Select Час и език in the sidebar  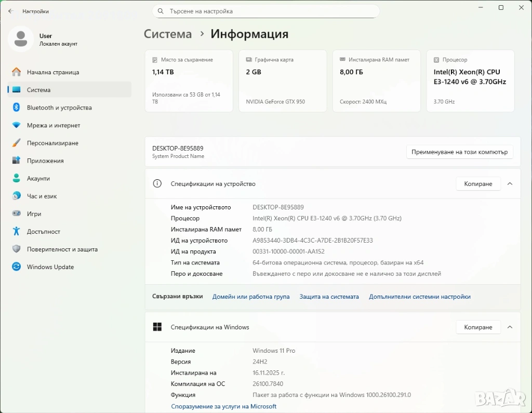[x=42, y=196]
